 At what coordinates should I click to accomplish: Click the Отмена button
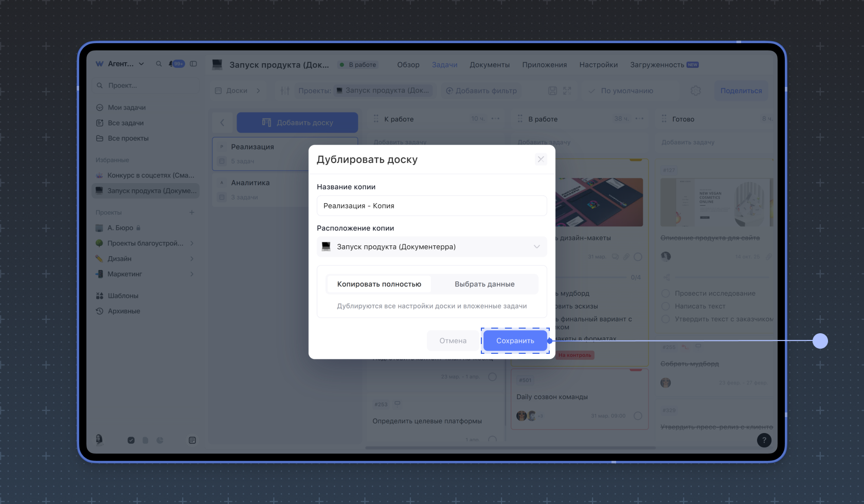pyautogui.click(x=453, y=340)
